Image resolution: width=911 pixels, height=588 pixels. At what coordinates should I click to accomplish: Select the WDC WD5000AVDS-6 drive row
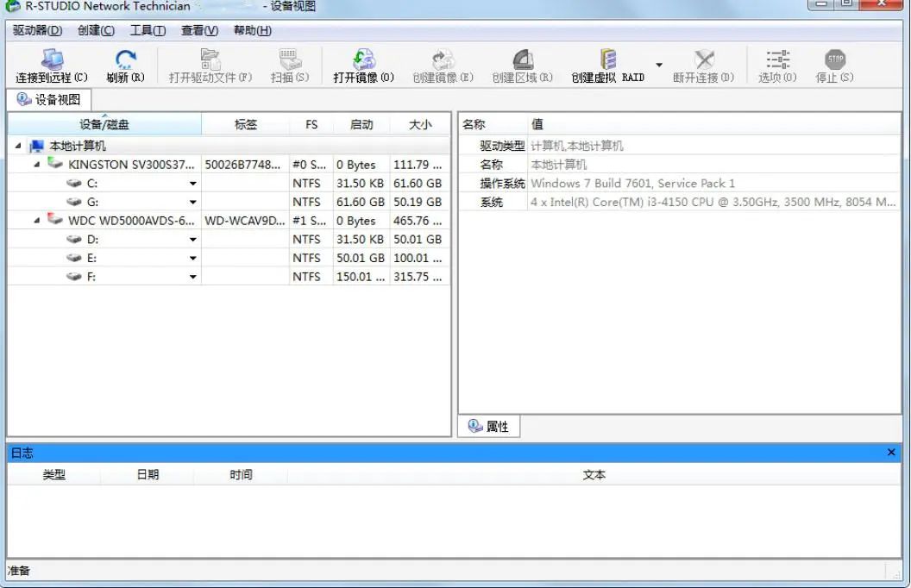pos(229,221)
